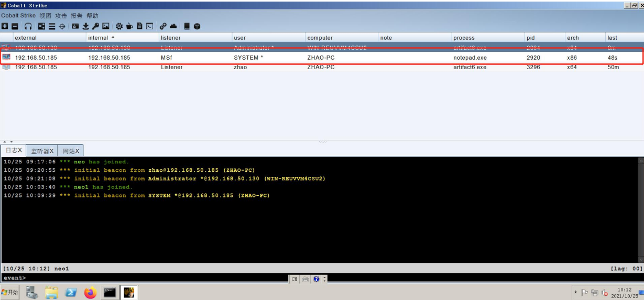The width and height of the screenshot is (644, 300).
Task: Click beacon icon of SYSTEM * row
Action: pos(6,57)
